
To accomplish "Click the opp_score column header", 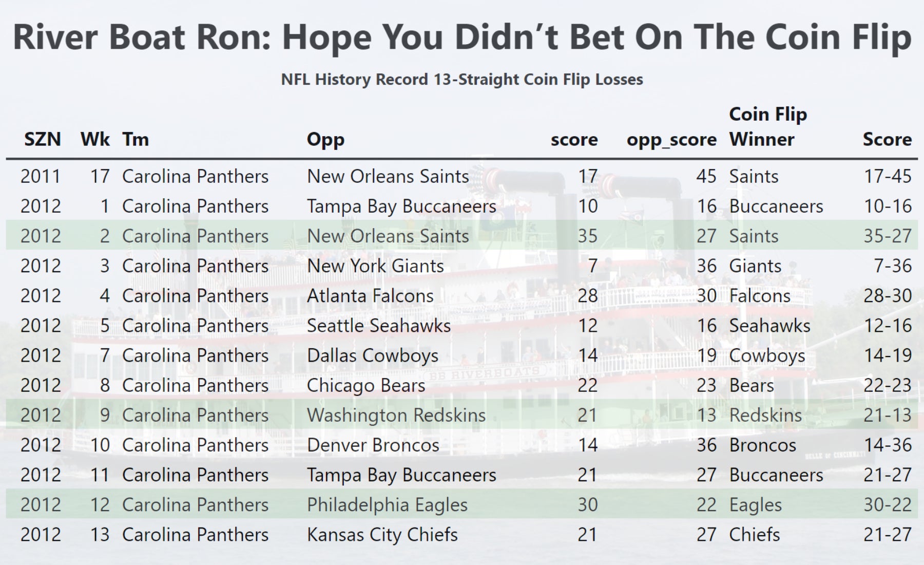I will coord(671,139).
